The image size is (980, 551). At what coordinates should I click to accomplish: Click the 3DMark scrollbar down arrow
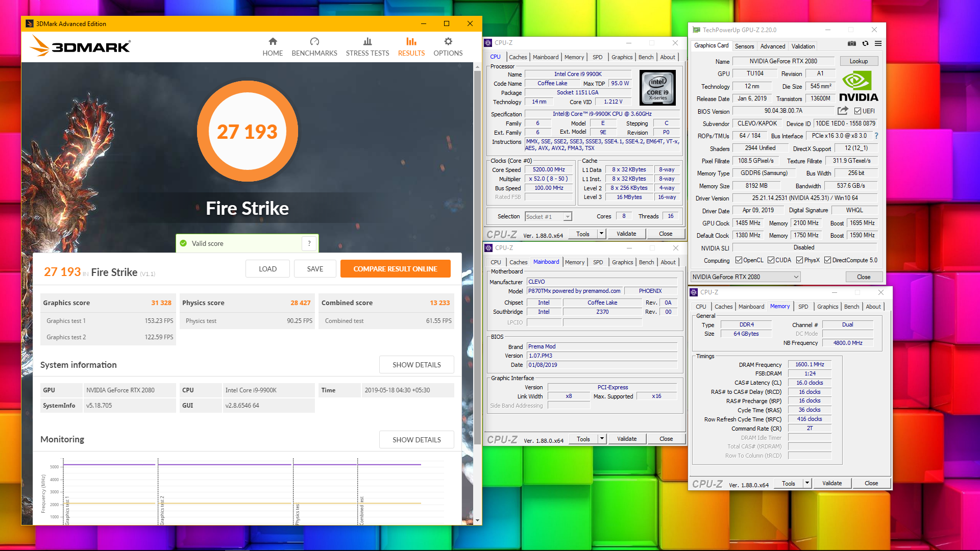tap(477, 520)
